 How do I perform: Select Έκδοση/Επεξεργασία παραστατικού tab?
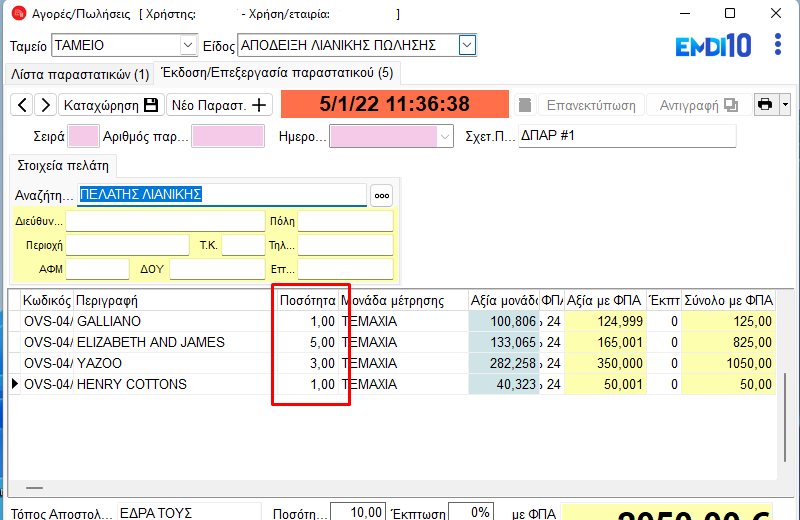(x=277, y=73)
